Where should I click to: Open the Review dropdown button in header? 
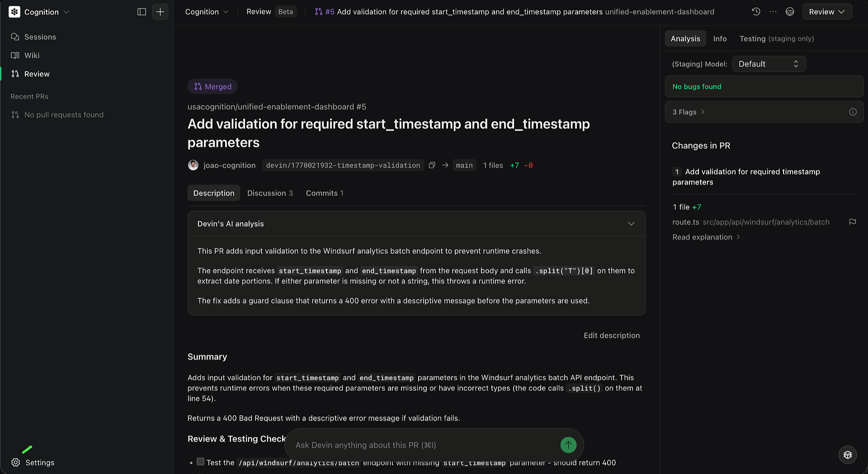click(x=827, y=12)
